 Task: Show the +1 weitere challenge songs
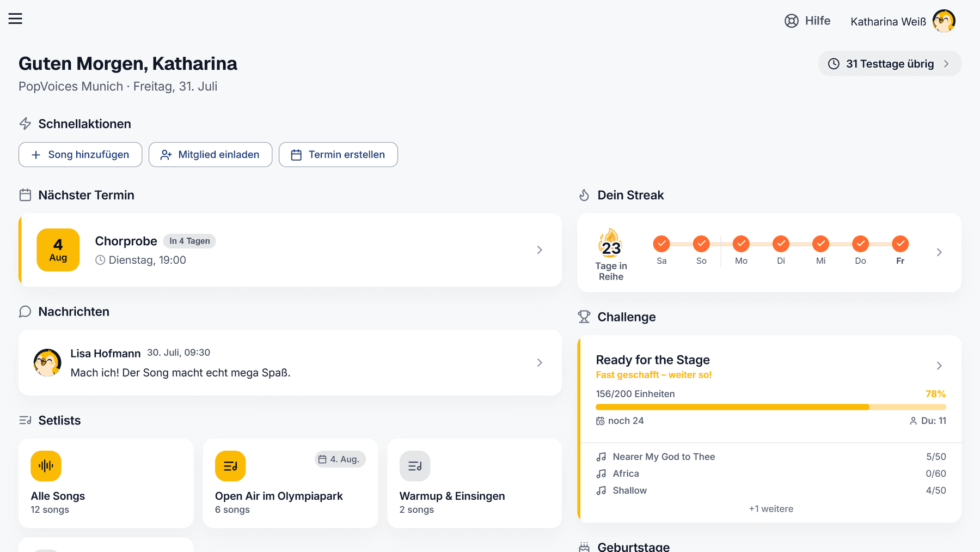[771, 509]
